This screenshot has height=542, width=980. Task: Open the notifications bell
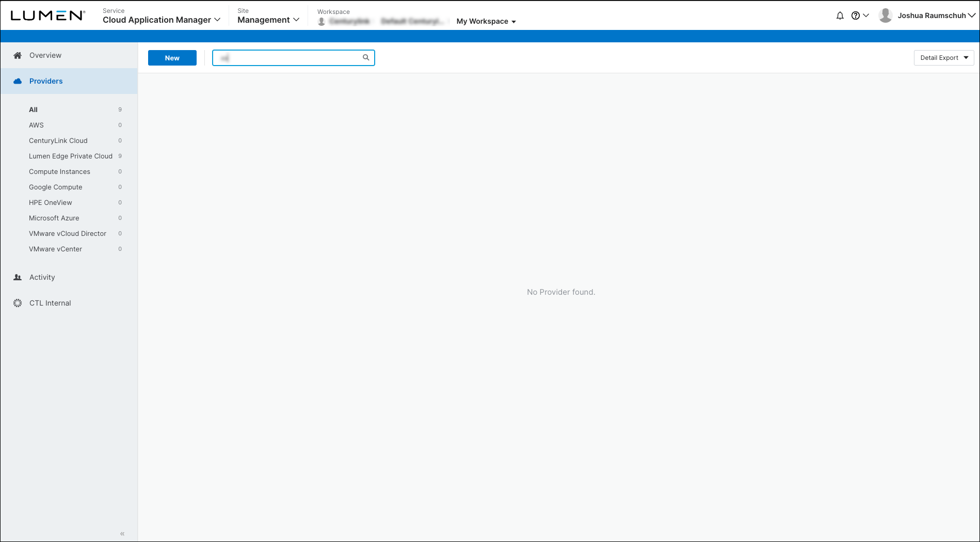(840, 15)
